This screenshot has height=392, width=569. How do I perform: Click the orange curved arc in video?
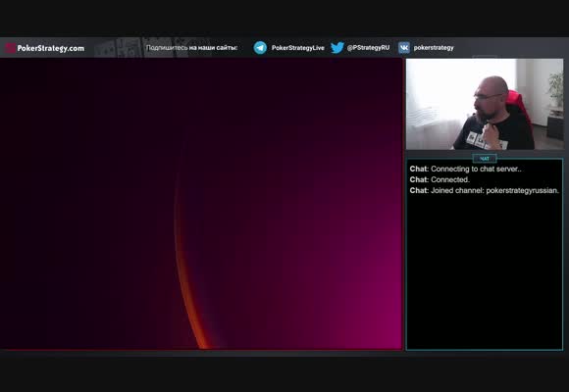coord(188,265)
